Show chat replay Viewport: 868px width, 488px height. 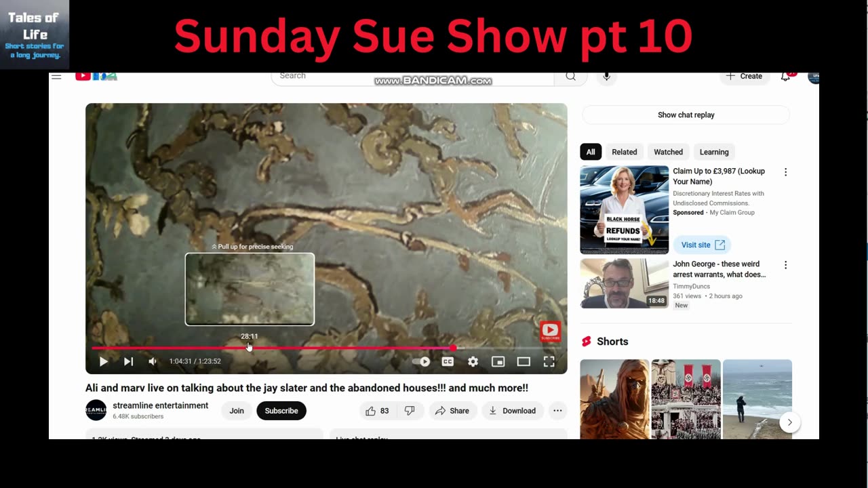pos(686,115)
